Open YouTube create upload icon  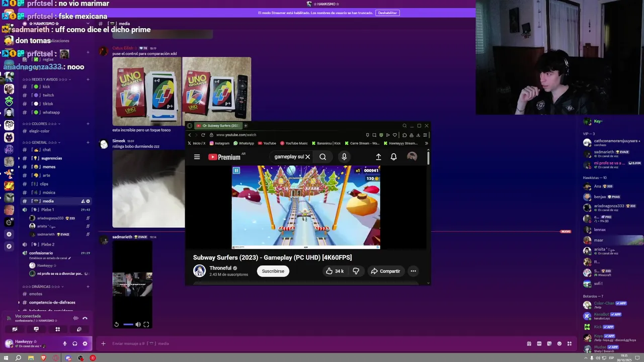378,157
